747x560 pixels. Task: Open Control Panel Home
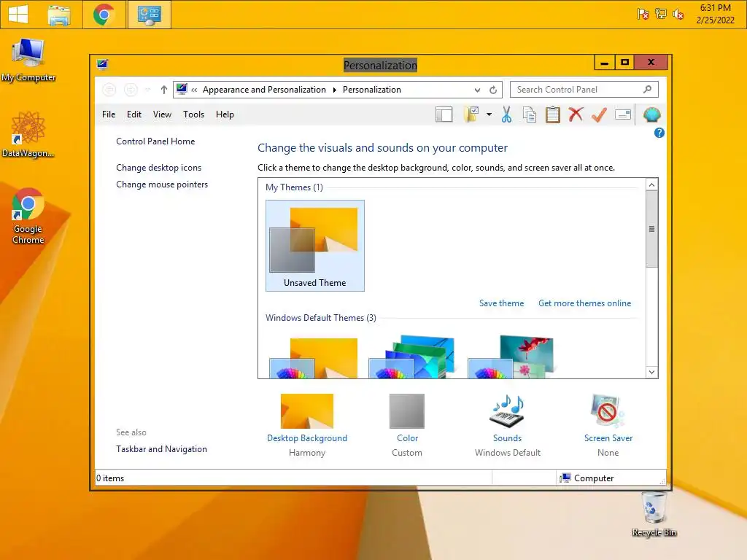coord(155,141)
